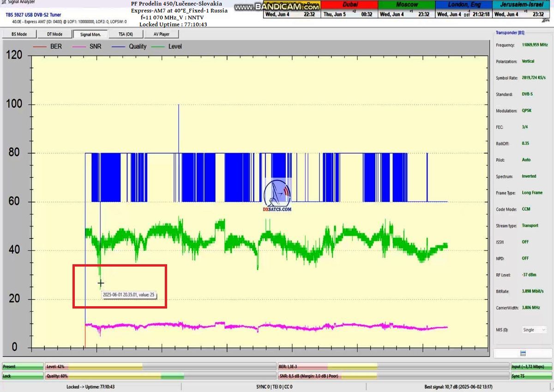554x392 pixels.
Task: Open the DT Mode tab
Action: click(x=54, y=34)
